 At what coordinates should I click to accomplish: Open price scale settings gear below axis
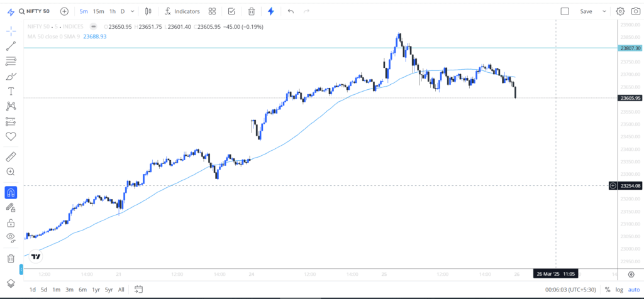[x=631, y=274]
